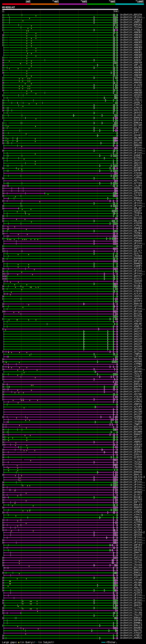
Task: Select the UniRef100_Q9SRL7 label
Action: tap(131, 103)
